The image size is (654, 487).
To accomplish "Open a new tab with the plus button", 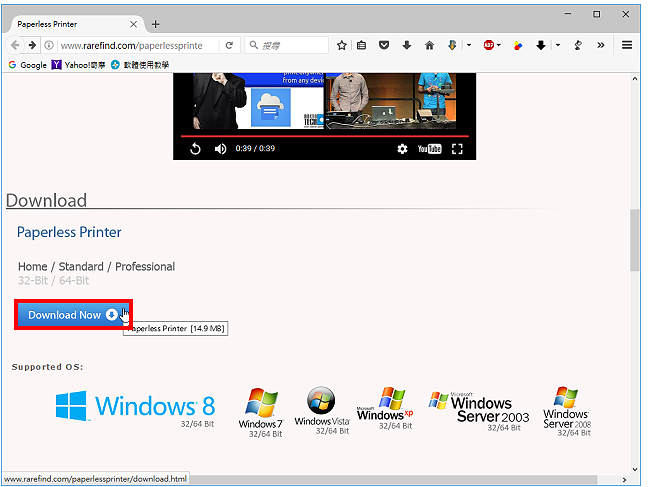I will (156, 24).
